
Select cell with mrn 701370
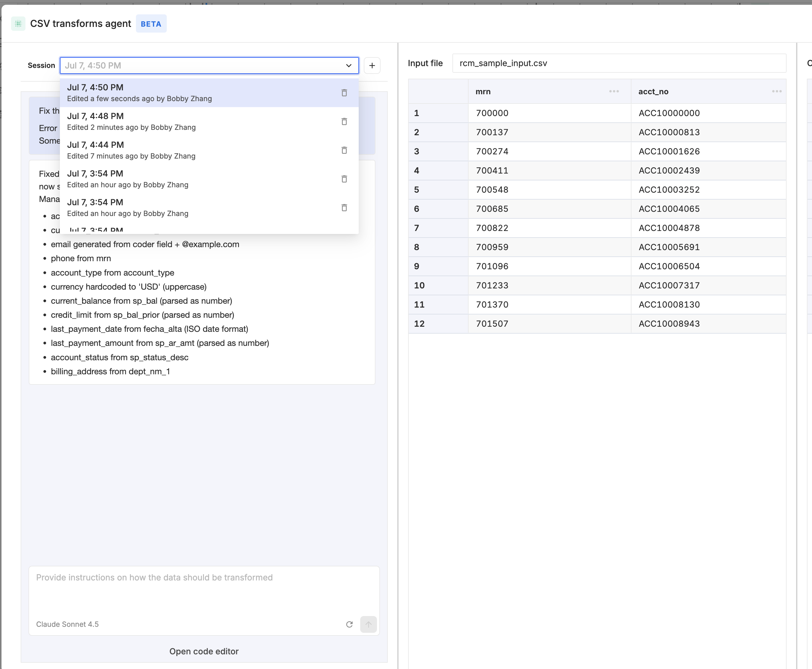549,305
